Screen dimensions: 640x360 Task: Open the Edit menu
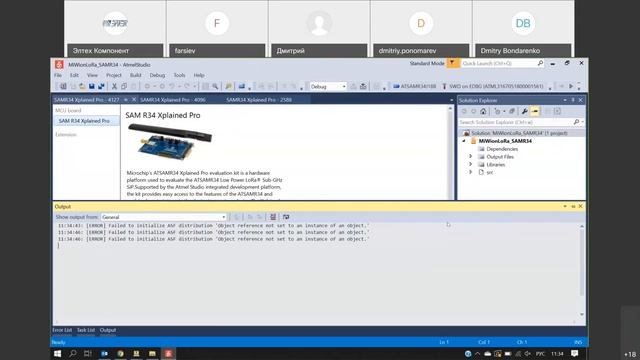pos(74,75)
